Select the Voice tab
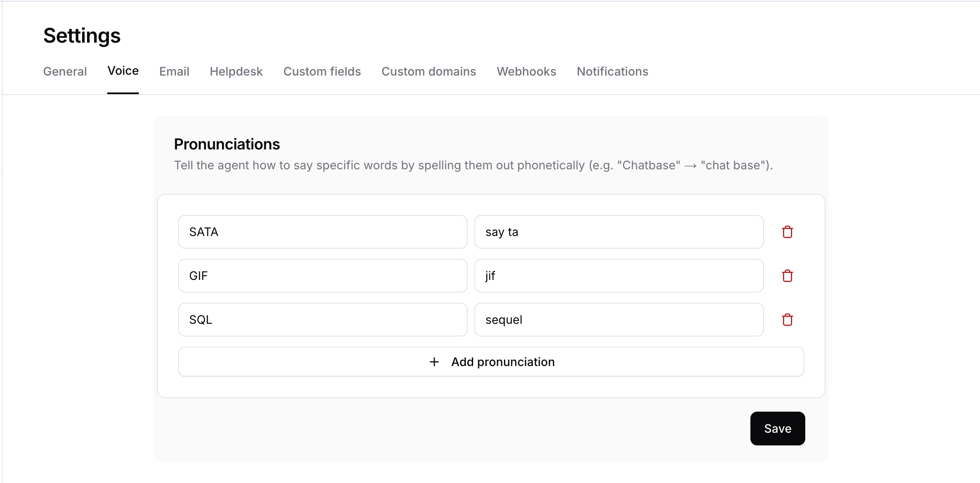The height and width of the screenshot is (483, 980). [123, 71]
